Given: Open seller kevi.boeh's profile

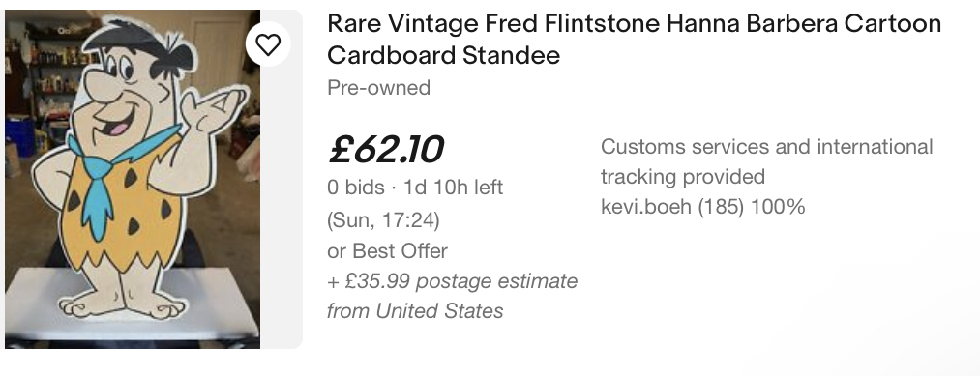Looking at the screenshot, I should [x=645, y=207].
